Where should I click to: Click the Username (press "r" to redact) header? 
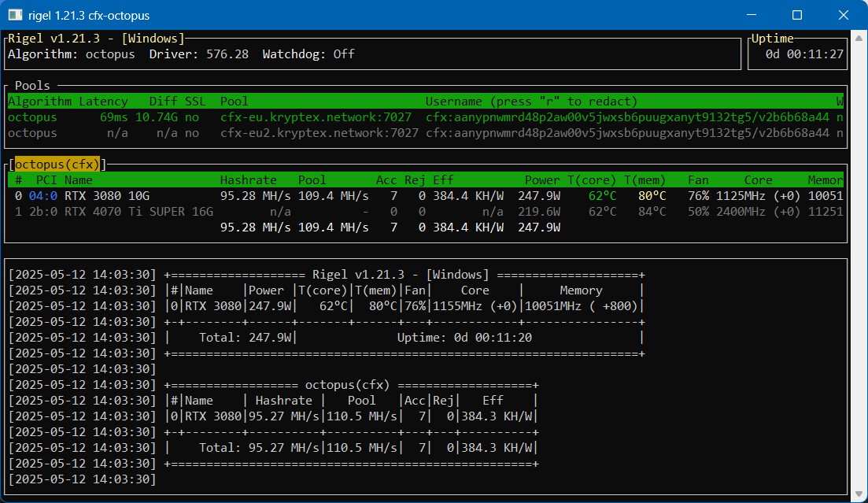[531, 102]
